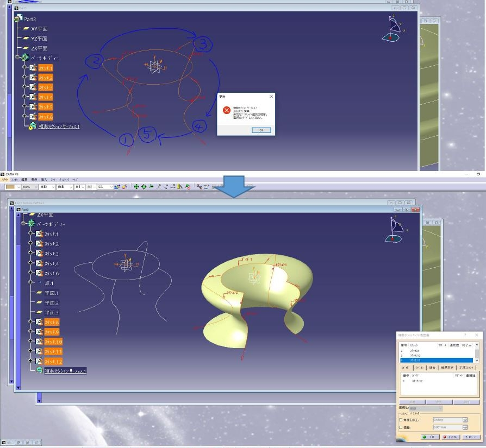
Task: Switch to the 境界設定 tab
Action: (447, 368)
